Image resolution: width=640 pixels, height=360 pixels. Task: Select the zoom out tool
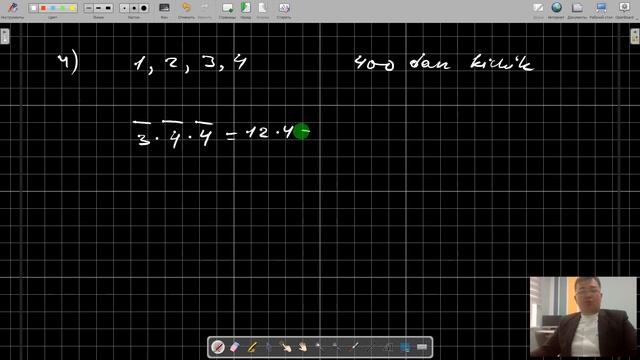336,347
